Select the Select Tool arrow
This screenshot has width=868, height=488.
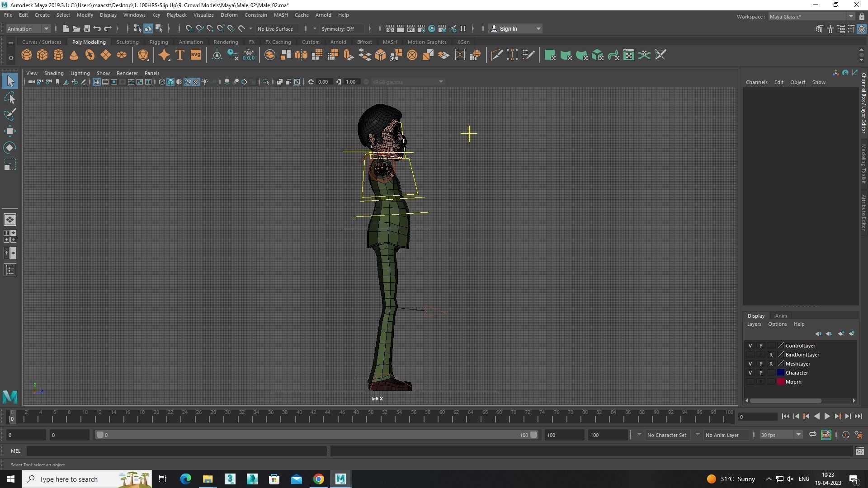[10, 81]
